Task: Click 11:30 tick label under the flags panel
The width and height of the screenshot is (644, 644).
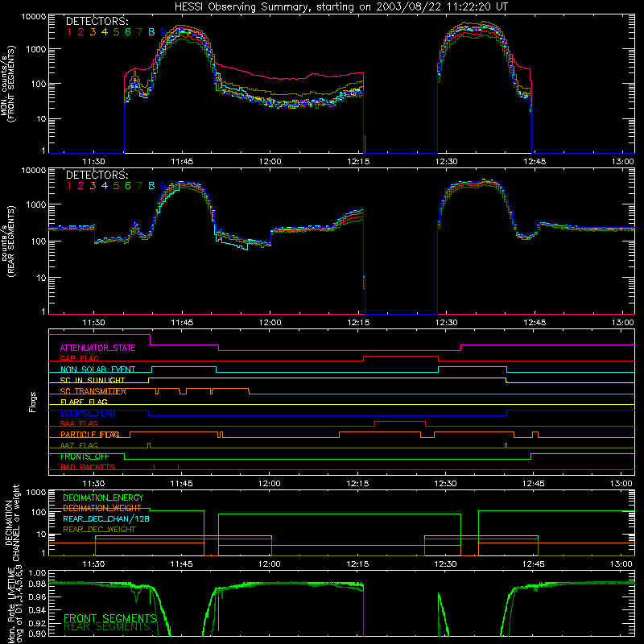Action: [x=93, y=484]
